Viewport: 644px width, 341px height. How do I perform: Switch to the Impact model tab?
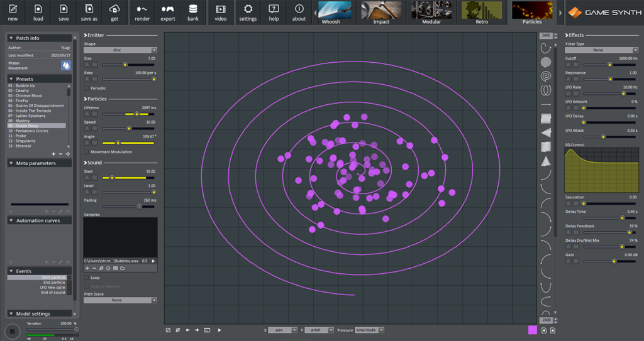pyautogui.click(x=381, y=13)
